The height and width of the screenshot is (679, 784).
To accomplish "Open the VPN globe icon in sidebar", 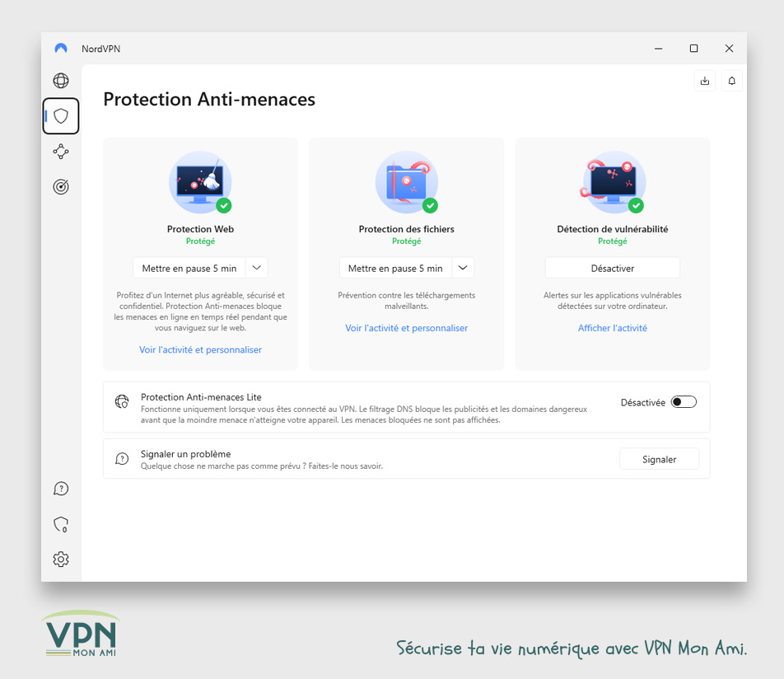I will tap(60, 81).
